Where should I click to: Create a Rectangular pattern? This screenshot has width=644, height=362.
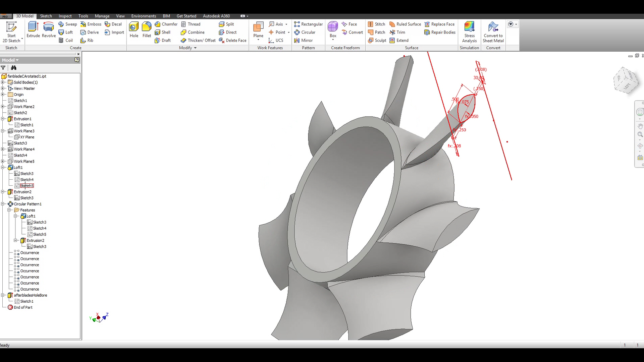308,24
